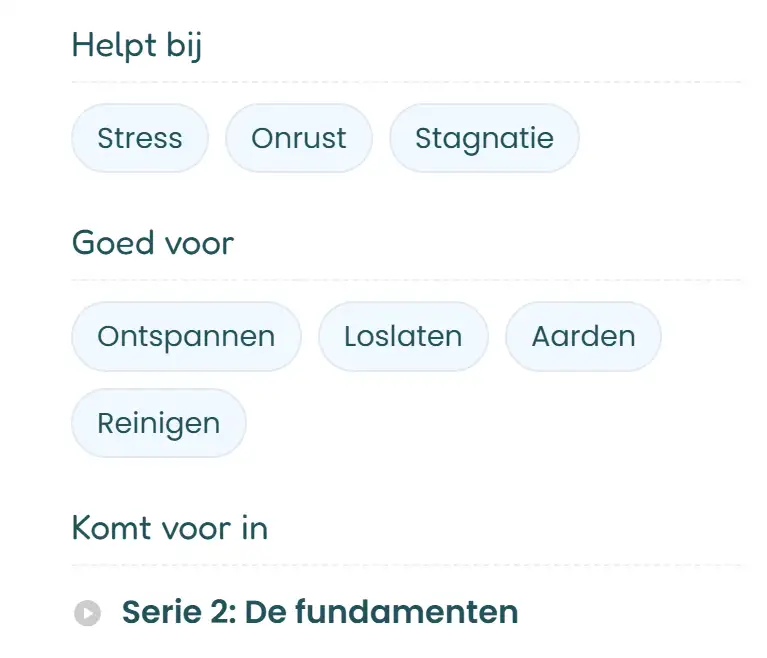This screenshot has height=658, width=767.
Task: Click the word 'bij' in the top heading
Action: pos(184,46)
